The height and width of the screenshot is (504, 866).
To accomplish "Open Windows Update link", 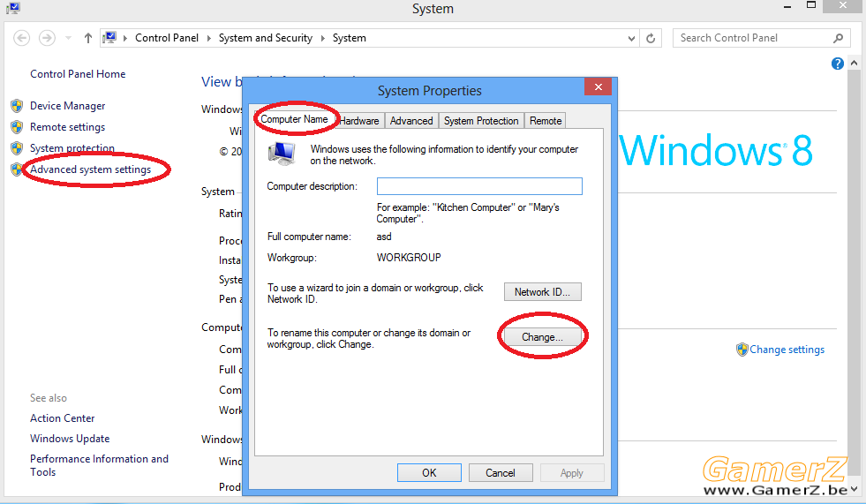I will [70, 439].
